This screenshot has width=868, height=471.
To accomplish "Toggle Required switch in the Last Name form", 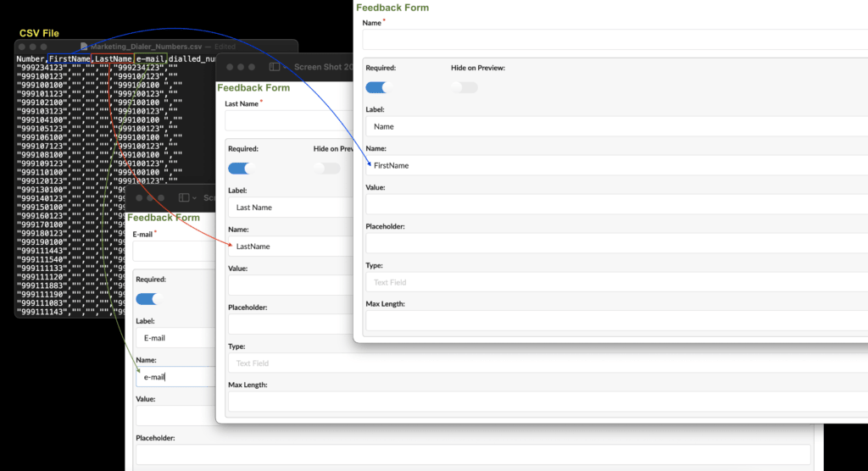I will [242, 169].
